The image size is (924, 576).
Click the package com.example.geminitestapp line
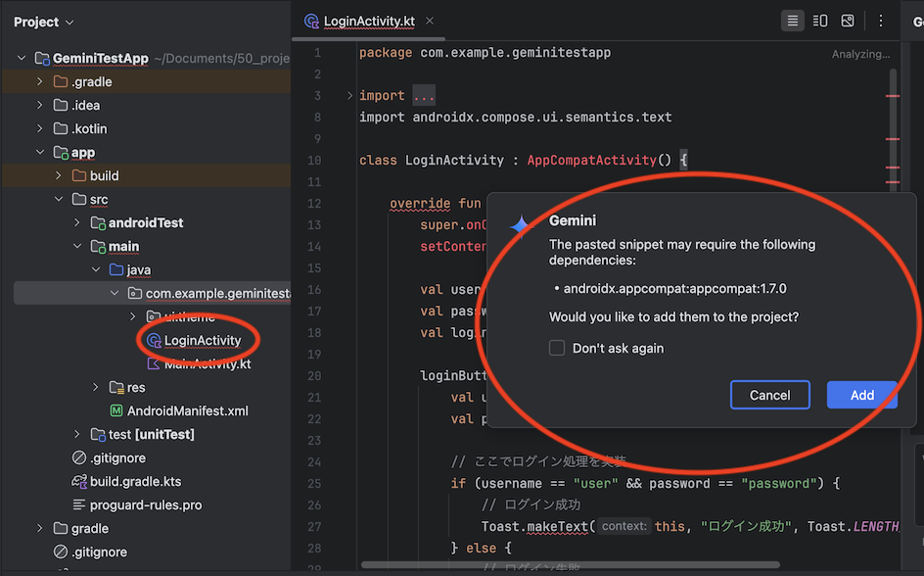(485, 53)
